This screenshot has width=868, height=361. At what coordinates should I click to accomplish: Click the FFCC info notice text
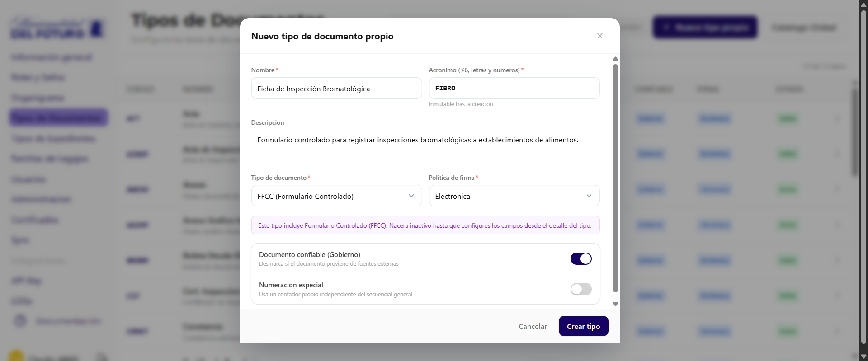pyautogui.click(x=425, y=225)
